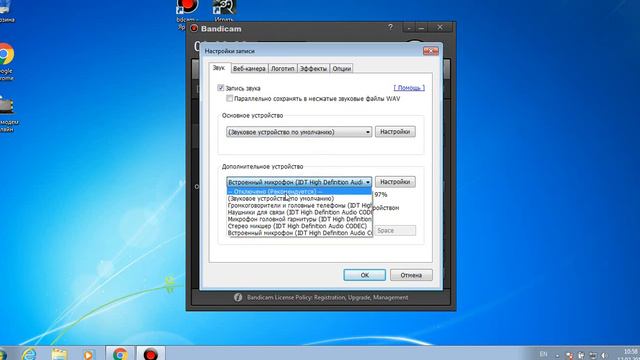This screenshot has width=640, height=360.
Task: Switch to the Логотип tab
Action: click(x=282, y=69)
